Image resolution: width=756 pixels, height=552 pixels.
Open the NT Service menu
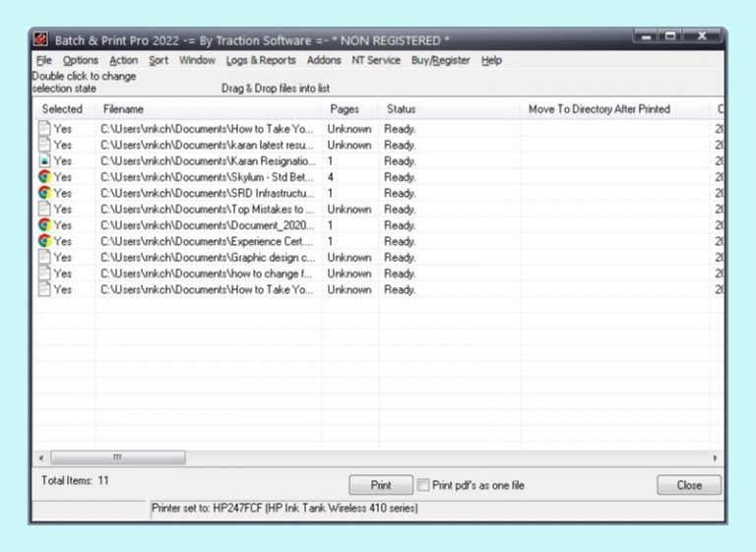coord(376,60)
